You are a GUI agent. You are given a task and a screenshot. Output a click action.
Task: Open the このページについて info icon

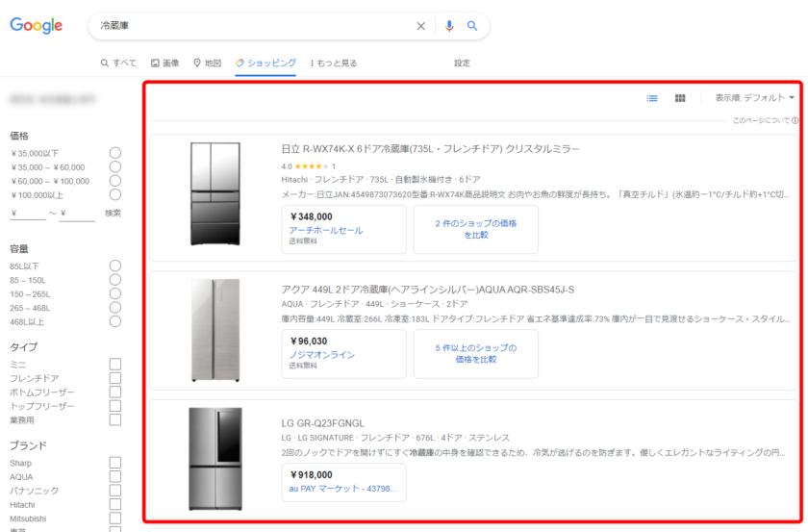[x=795, y=120]
